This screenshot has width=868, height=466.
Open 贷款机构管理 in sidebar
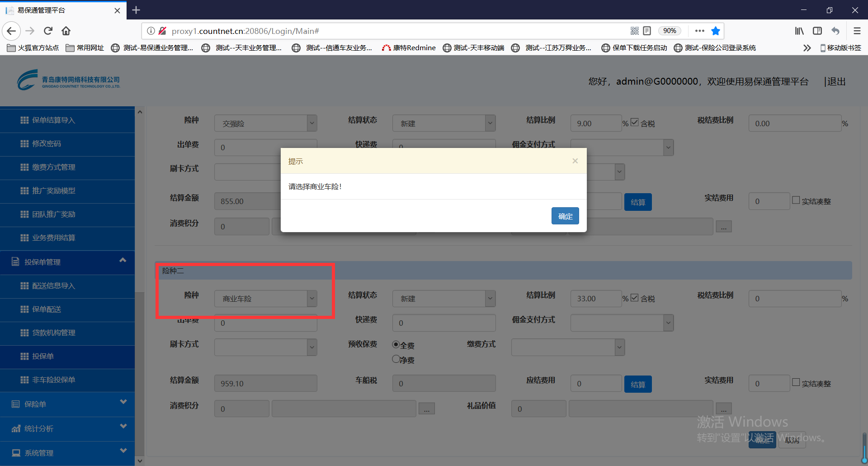tap(67, 333)
